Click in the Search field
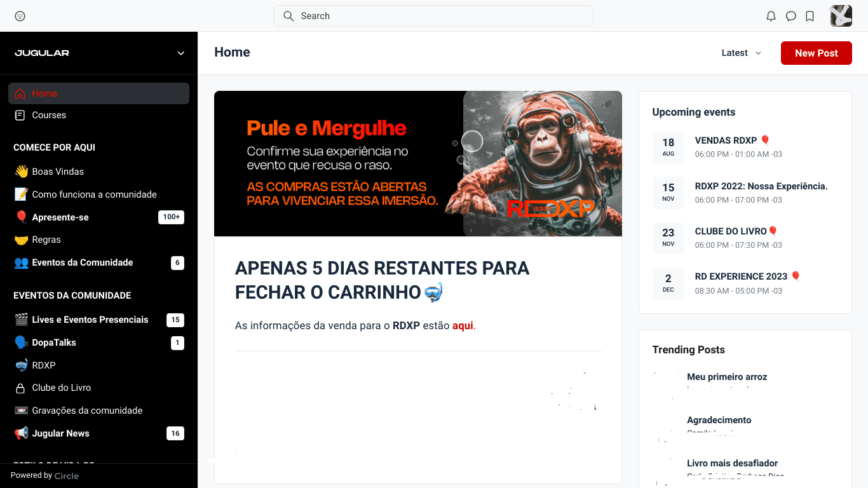 tap(433, 16)
